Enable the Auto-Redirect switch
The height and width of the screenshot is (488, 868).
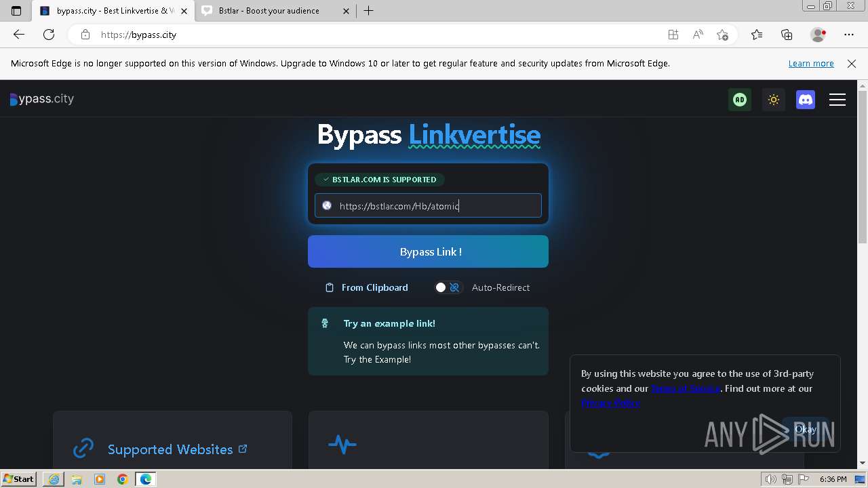448,287
